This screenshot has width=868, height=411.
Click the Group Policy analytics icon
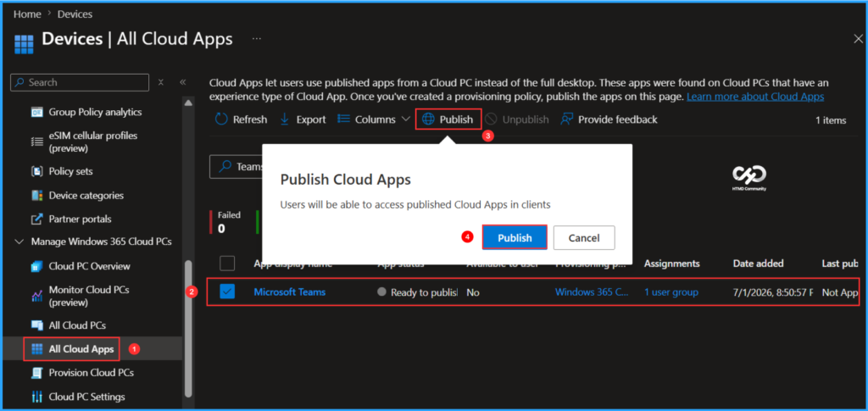click(36, 113)
